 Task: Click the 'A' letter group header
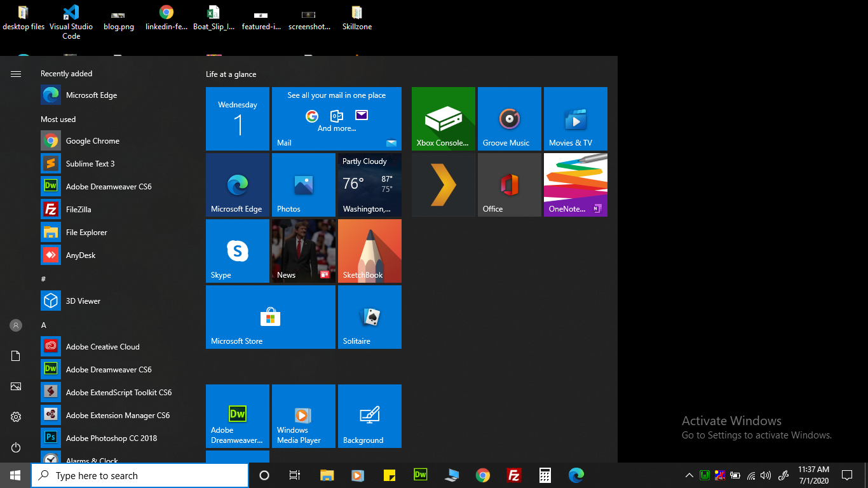click(x=44, y=325)
